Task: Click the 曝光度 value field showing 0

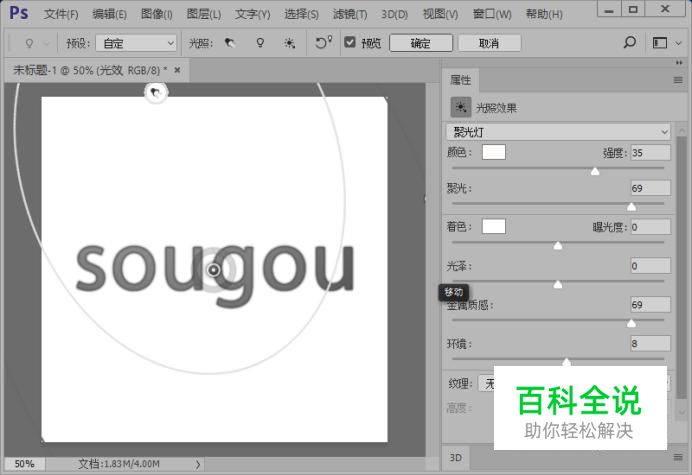Action: pos(651,227)
